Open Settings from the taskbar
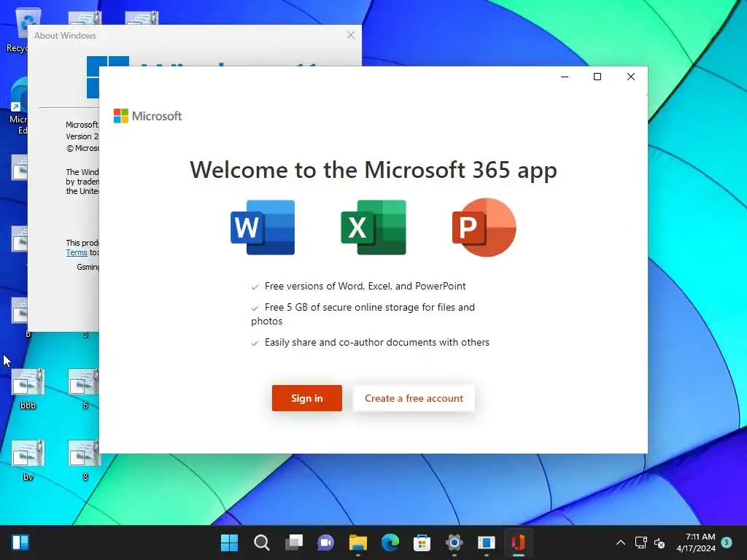The image size is (747, 560). [x=454, y=542]
